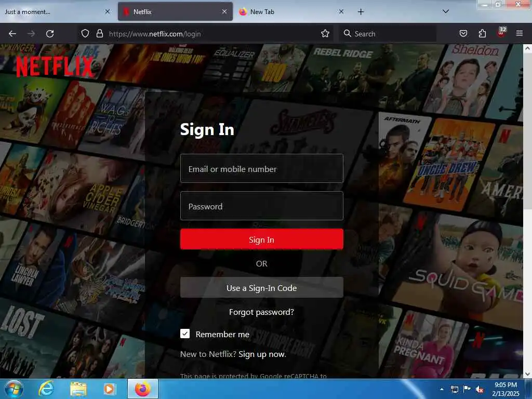Follow the Sign up now link
Image resolution: width=532 pixels, height=399 pixels.
262,354
